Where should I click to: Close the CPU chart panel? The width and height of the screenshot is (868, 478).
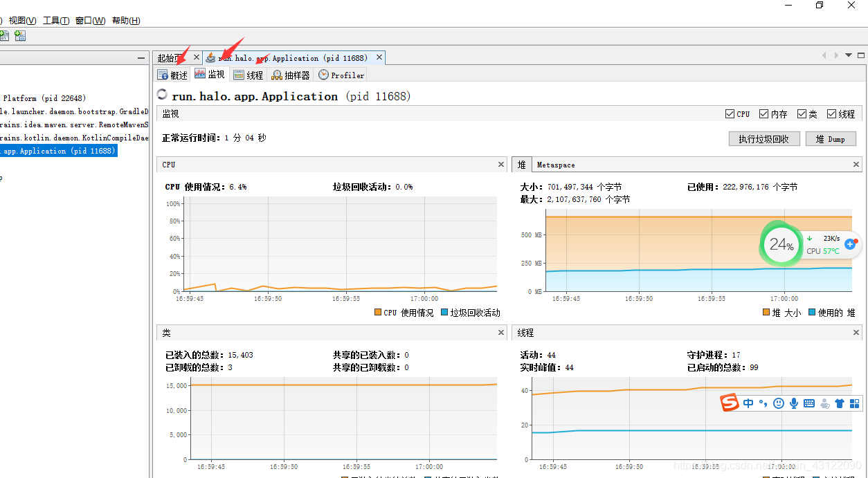pyautogui.click(x=501, y=165)
